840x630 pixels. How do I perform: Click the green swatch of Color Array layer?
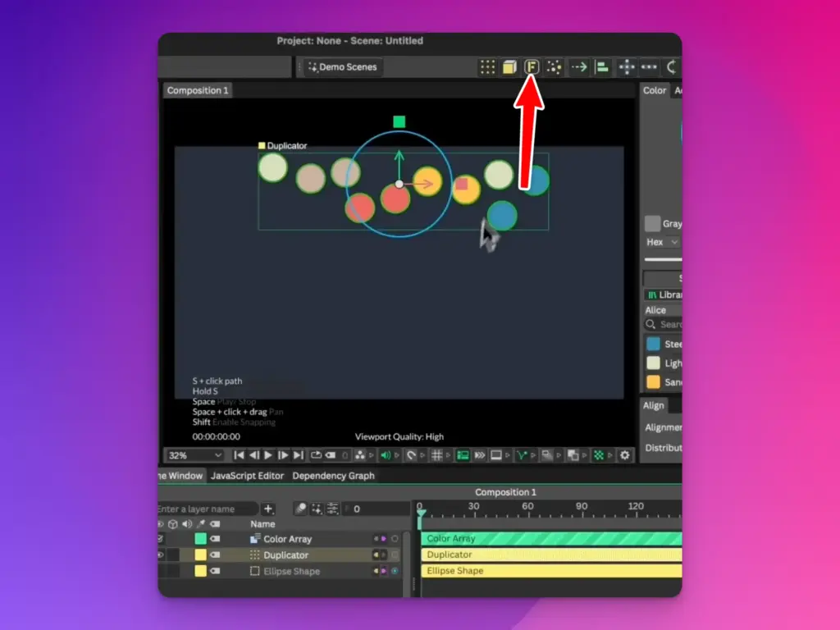tap(200, 539)
